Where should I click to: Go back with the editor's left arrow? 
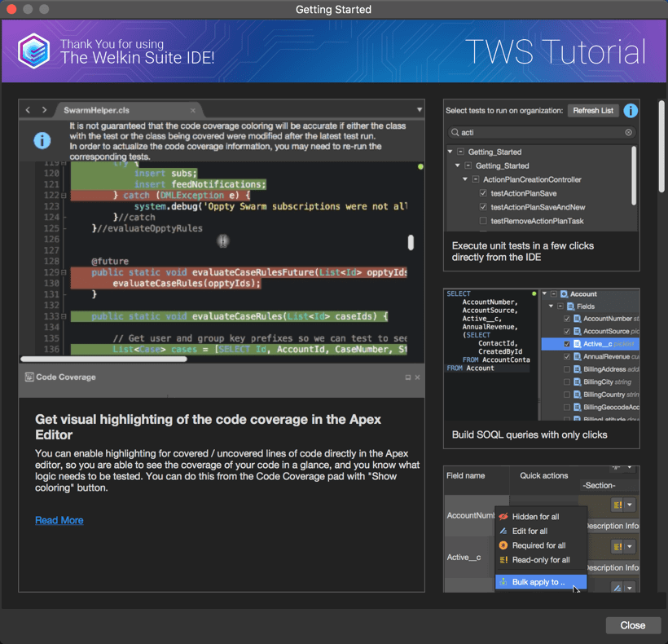[x=29, y=110]
